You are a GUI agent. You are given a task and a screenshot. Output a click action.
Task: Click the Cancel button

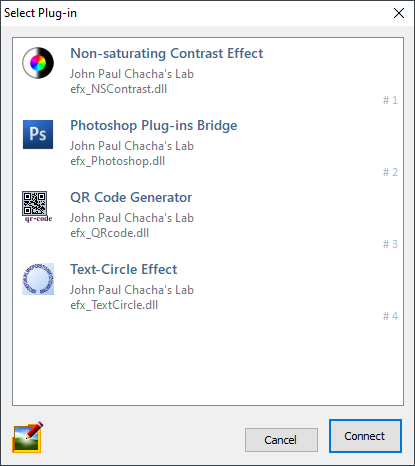(x=281, y=440)
